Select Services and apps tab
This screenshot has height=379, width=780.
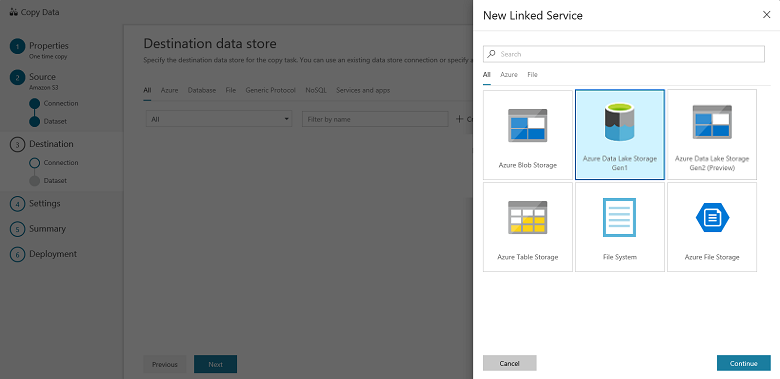[363, 91]
